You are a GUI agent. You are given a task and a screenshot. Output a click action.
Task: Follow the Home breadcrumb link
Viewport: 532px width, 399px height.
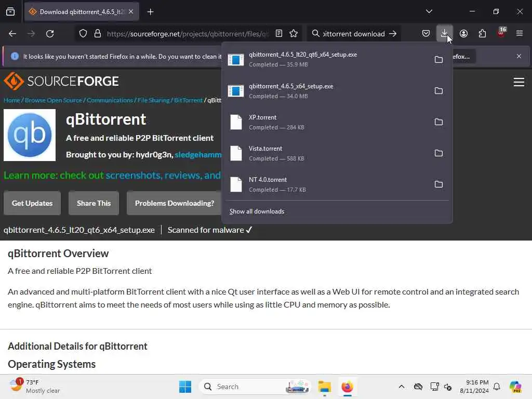click(x=12, y=100)
